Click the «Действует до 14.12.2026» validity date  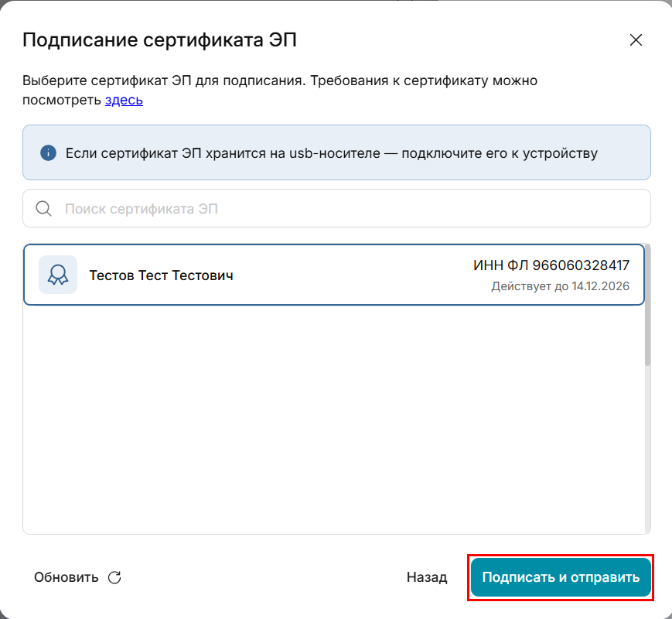560,286
